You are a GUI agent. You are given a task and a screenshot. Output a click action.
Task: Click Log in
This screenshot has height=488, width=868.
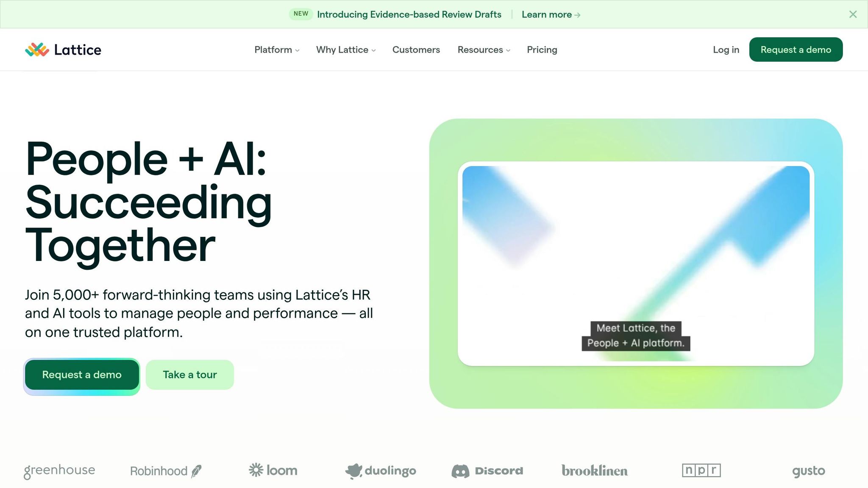[x=726, y=50]
